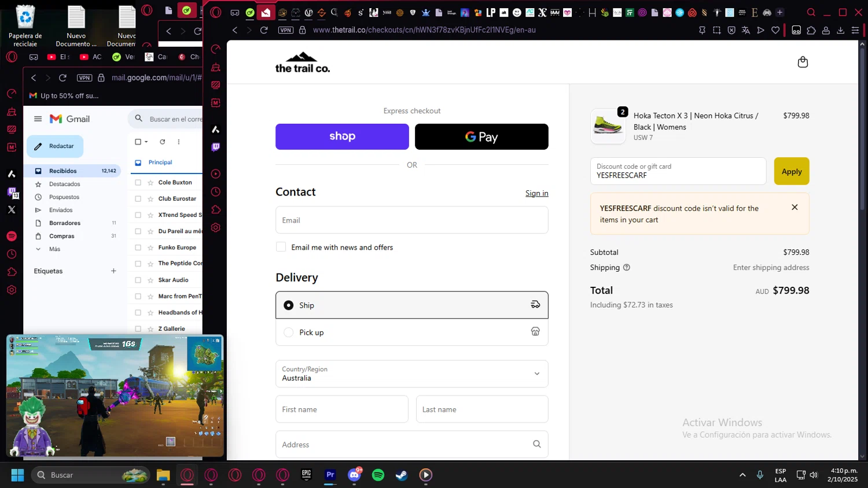Click the shipping help question mark icon
This screenshot has height=488, width=868.
[x=627, y=268]
